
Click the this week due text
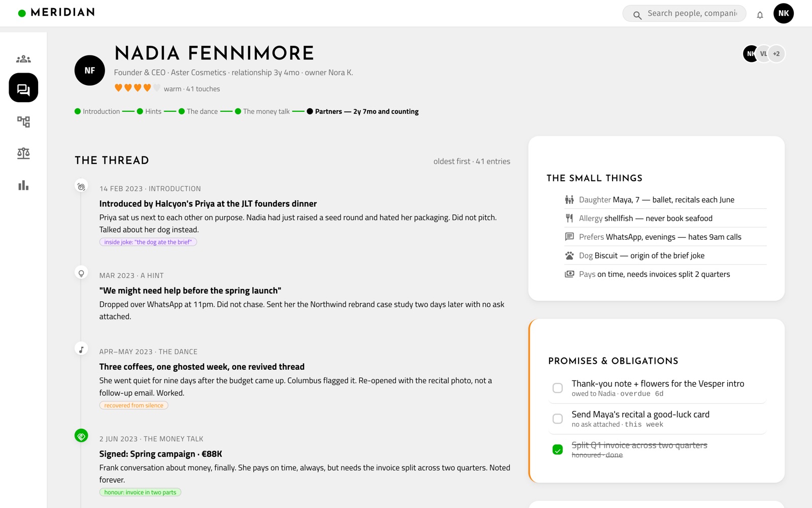coord(644,425)
